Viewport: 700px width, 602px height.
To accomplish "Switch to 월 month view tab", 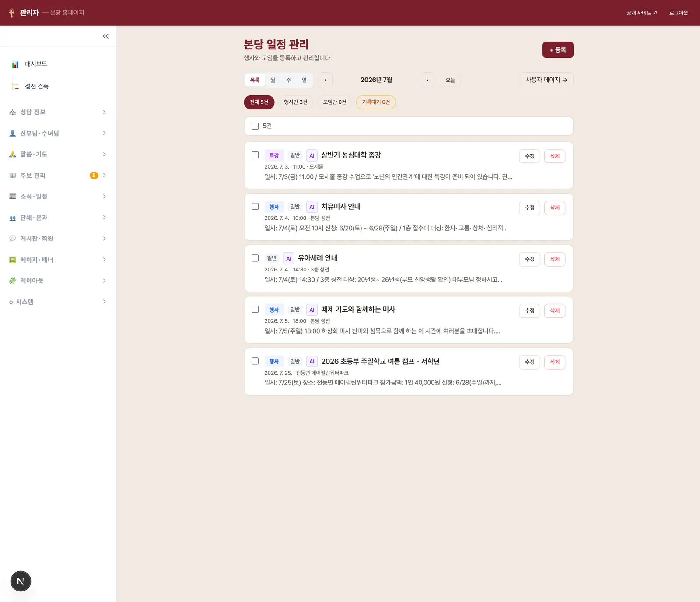I will point(273,80).
